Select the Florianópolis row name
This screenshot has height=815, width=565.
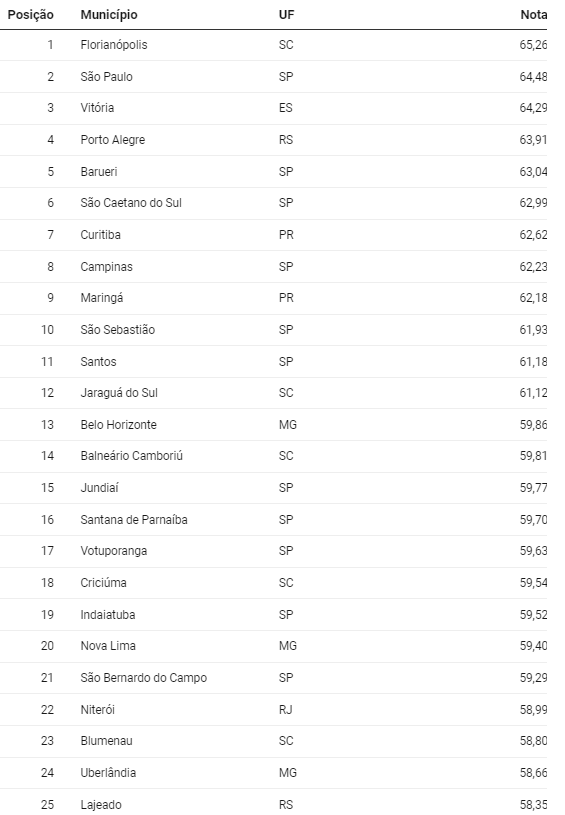[114, 45]
